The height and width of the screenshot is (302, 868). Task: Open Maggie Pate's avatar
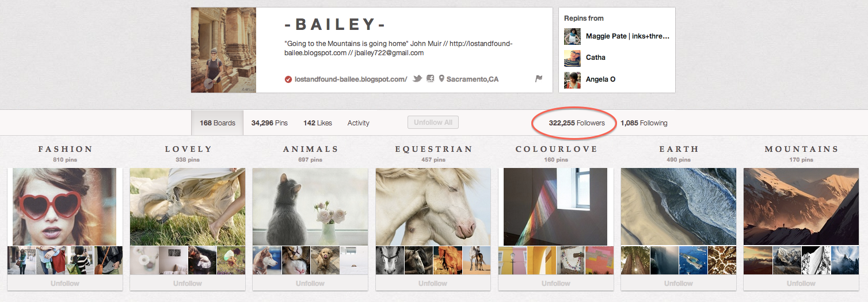pyautogui.click(x=572, y=36)
